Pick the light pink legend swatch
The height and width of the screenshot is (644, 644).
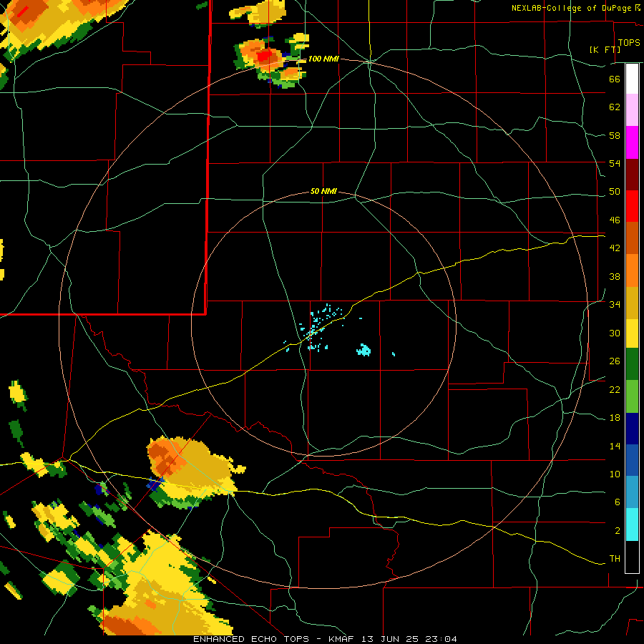pos(632,110)
